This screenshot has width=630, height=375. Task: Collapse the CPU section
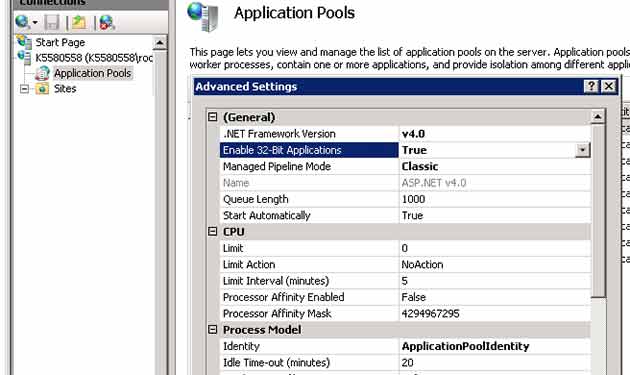pos(213,231)
